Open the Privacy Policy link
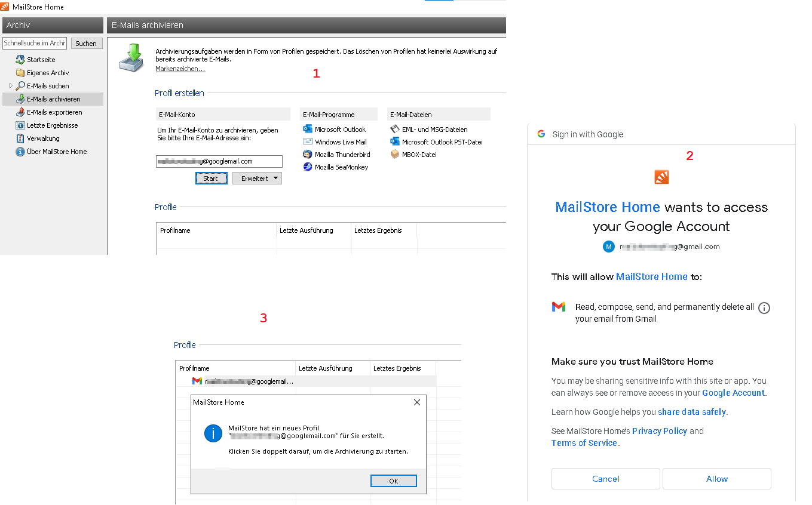812x505 pixels. point(660,431)
